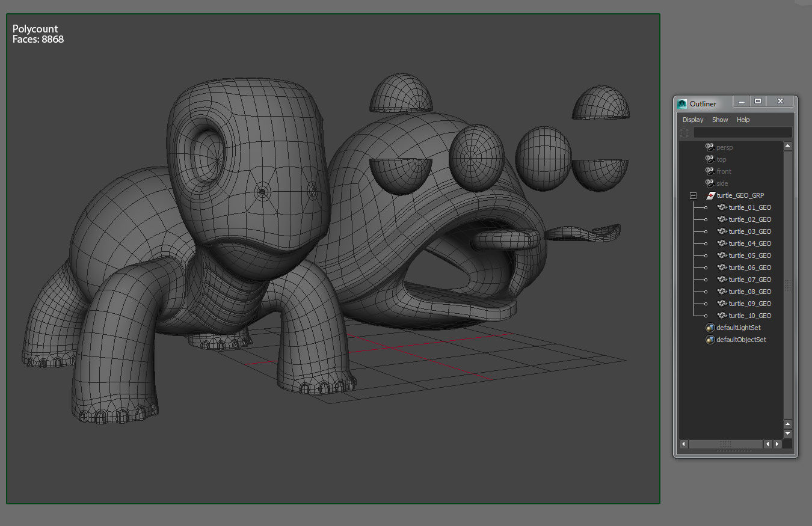Screen dimensions: 812x526
Task: Click the top camera icon
Action: pos(710,159)
